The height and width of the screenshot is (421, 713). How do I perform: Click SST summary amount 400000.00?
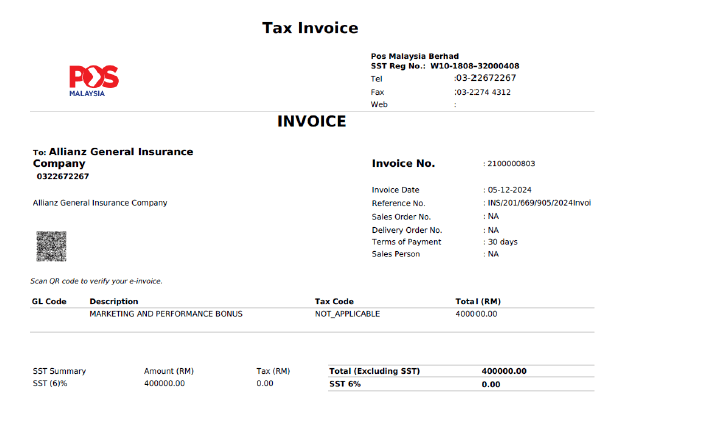[165, 383]
